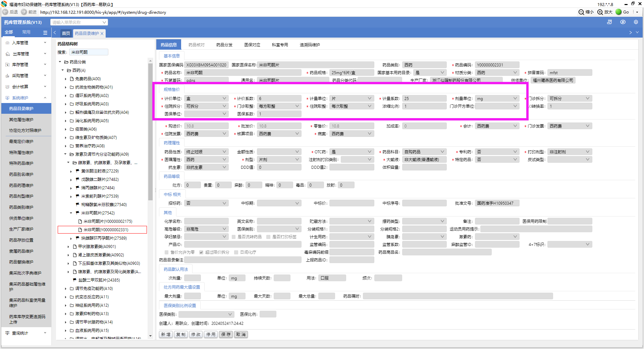
Task: Click the header icon left of the eye
Action: pyautogui.click(x=609, y=22)
